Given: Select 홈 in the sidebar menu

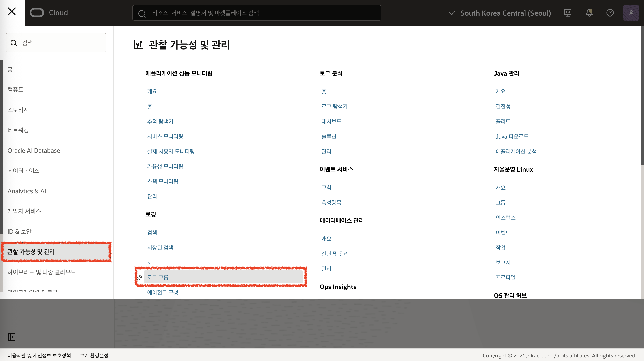Looking at the screenshot, I should [x=10, y=69].
